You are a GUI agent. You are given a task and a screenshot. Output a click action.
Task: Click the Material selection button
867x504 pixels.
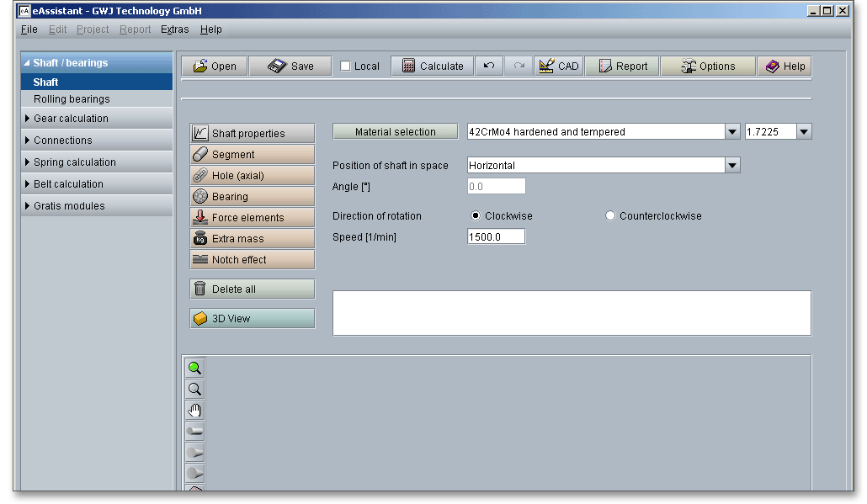pos(396,132)
